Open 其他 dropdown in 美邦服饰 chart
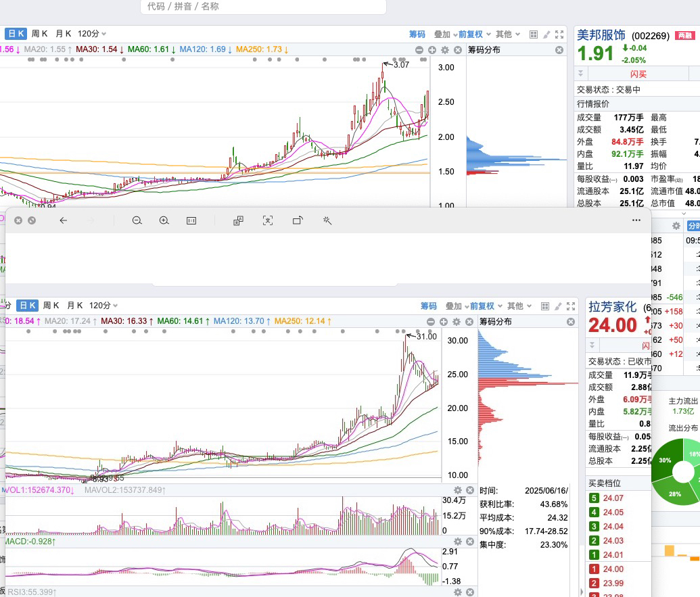Screen dimensions: 700x597 tap(508, 34)
